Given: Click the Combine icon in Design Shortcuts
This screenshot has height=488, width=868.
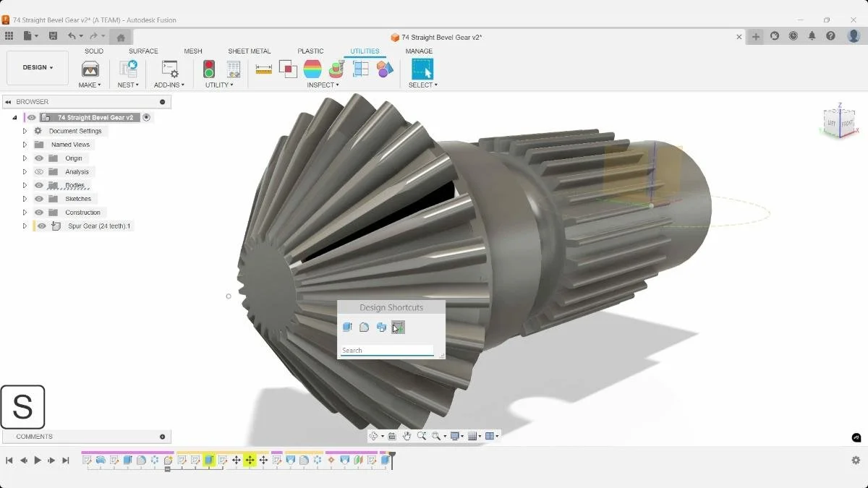Looking at the screenshot, I should (381, 328).
